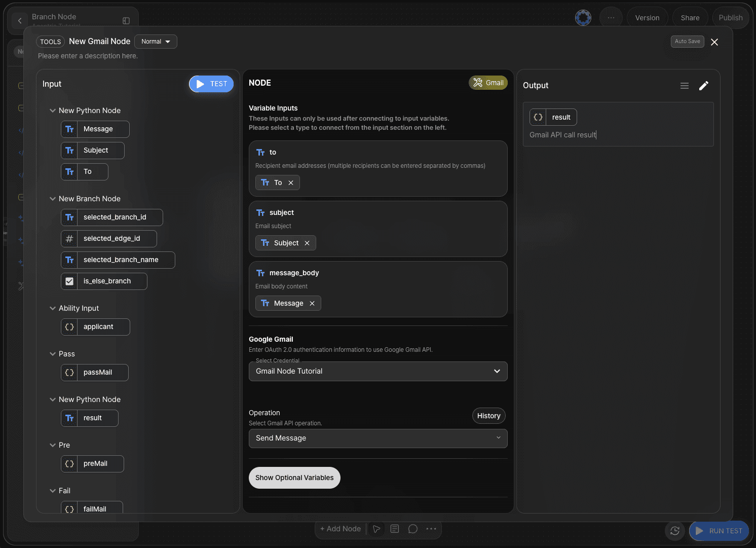Toggle the is_else_branch checkbox icon

point(69,281)
